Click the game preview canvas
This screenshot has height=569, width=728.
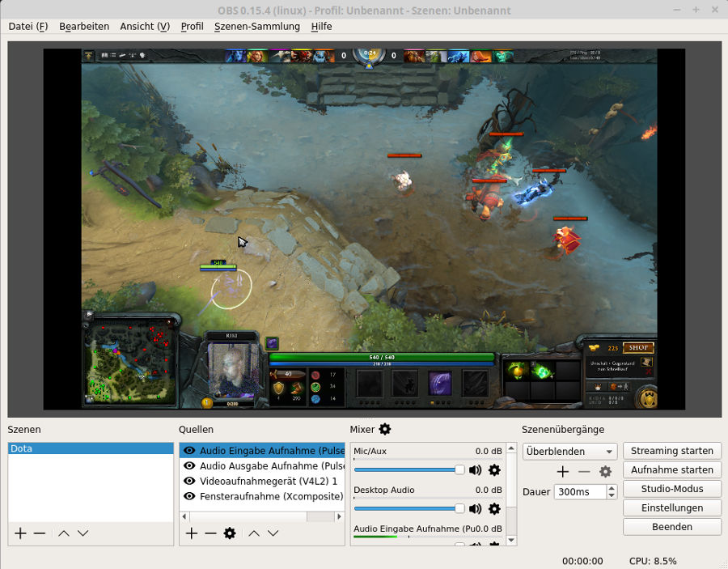[364, 229]
